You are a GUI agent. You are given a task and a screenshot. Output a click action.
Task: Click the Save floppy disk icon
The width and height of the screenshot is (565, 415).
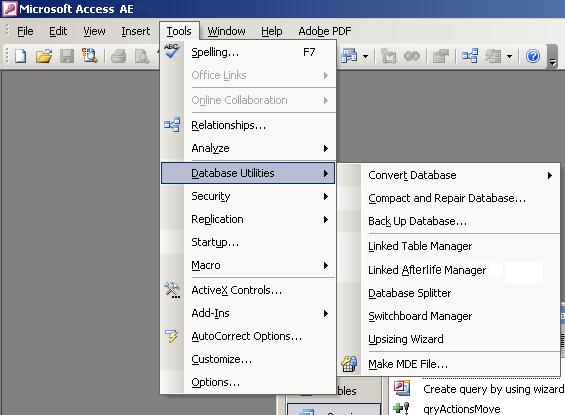(x=67, y=56)
